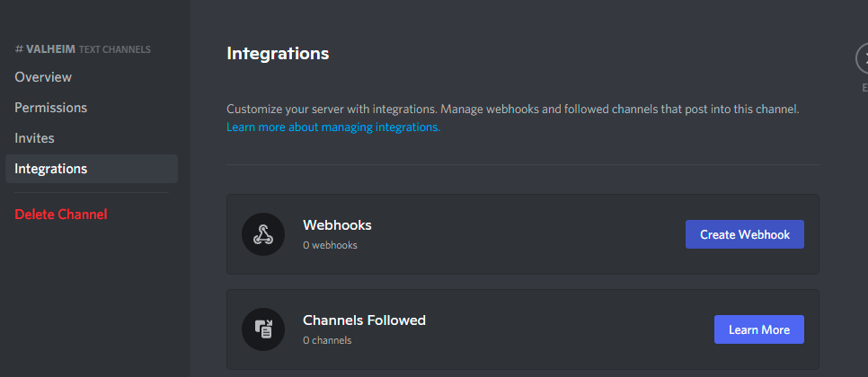Click the "Customize your server" description text
868x377 pixels.
point(512,110)
